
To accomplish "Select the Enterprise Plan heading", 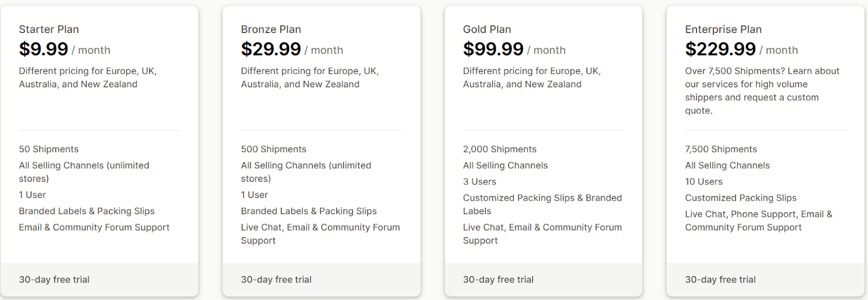I will click(x=723, y=29).
